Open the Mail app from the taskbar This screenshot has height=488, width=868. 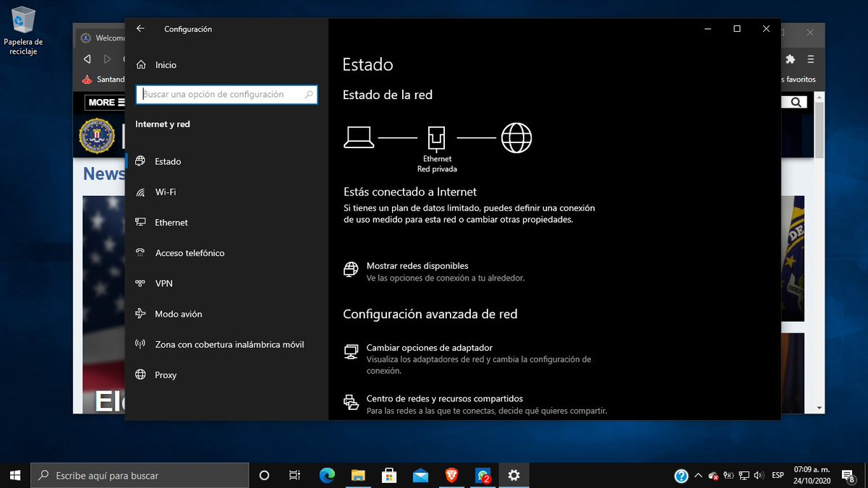click(x=420, y=476)
